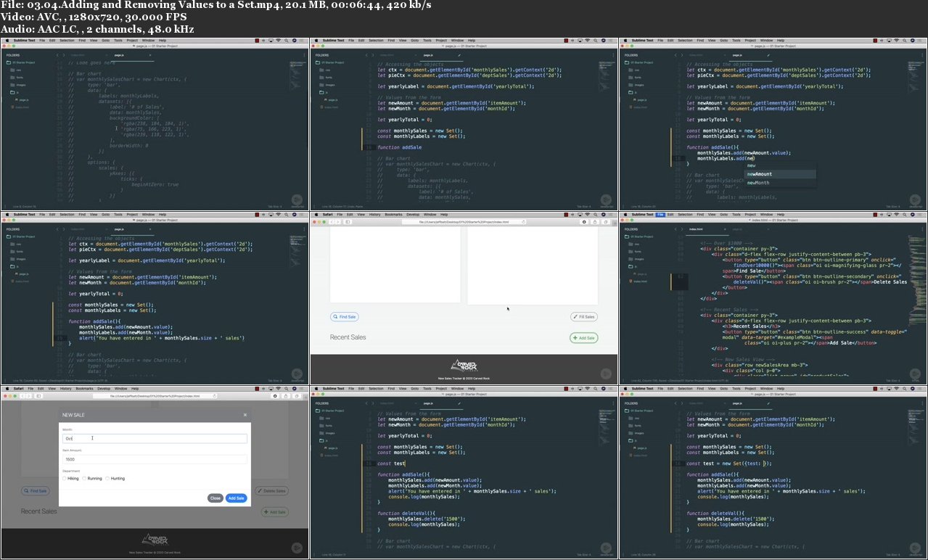Click the gray Close button in New Sale dialog
Image resolution: width=928 pixels, height=560 pixels.
(215, 498)
